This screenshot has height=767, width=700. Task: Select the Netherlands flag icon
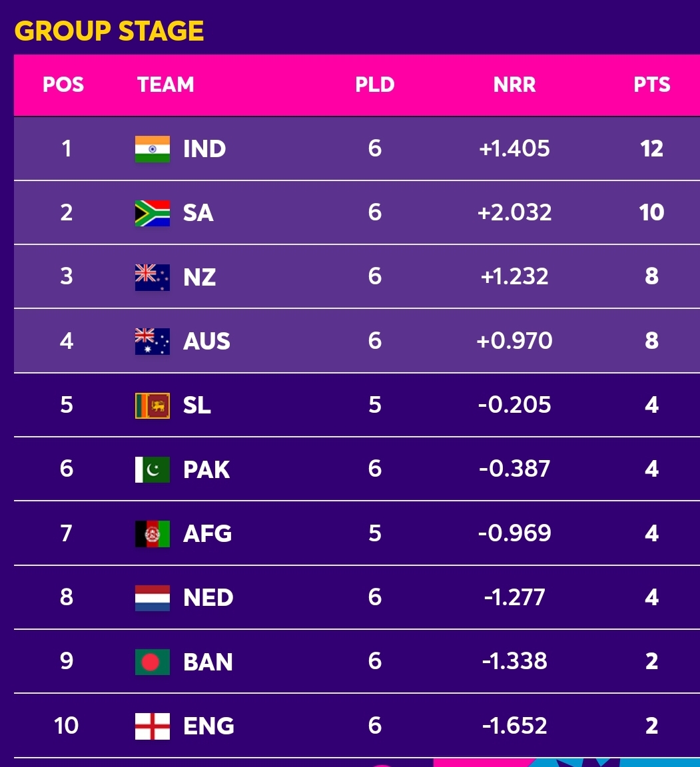[x=152, y=598]
